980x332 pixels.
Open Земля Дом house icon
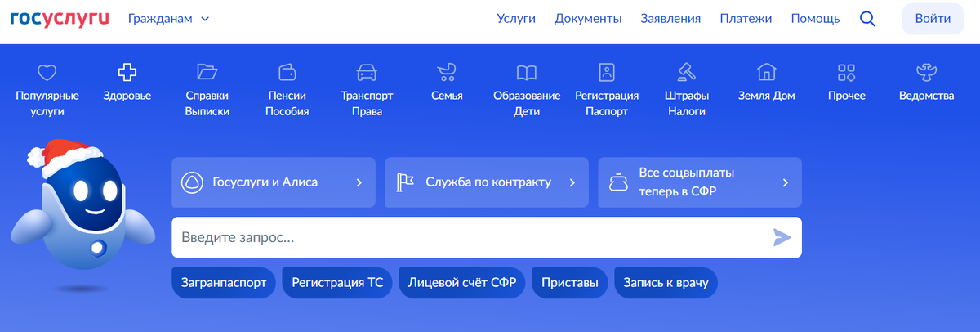click(x=766, y=73)
